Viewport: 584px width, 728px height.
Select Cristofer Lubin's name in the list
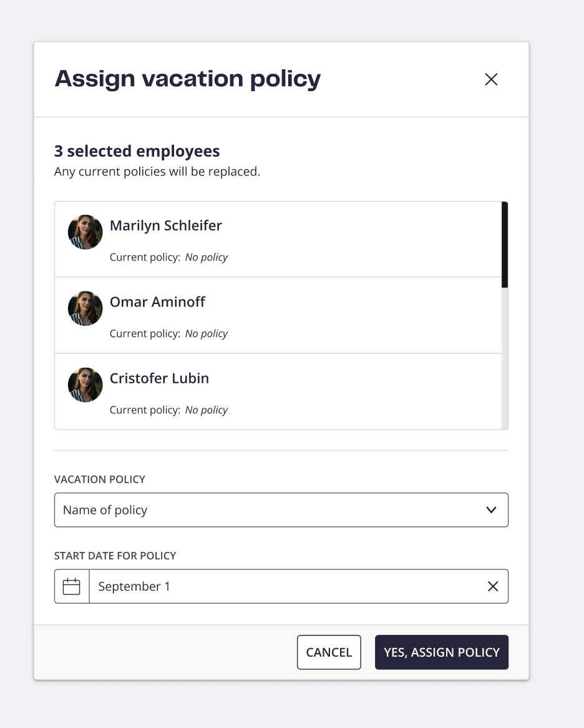159,378
